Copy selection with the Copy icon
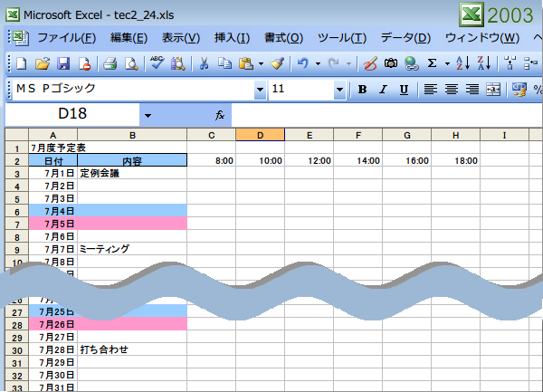This screenshot has height=392, width=543. pyautogui.click(x=224, y=63)
